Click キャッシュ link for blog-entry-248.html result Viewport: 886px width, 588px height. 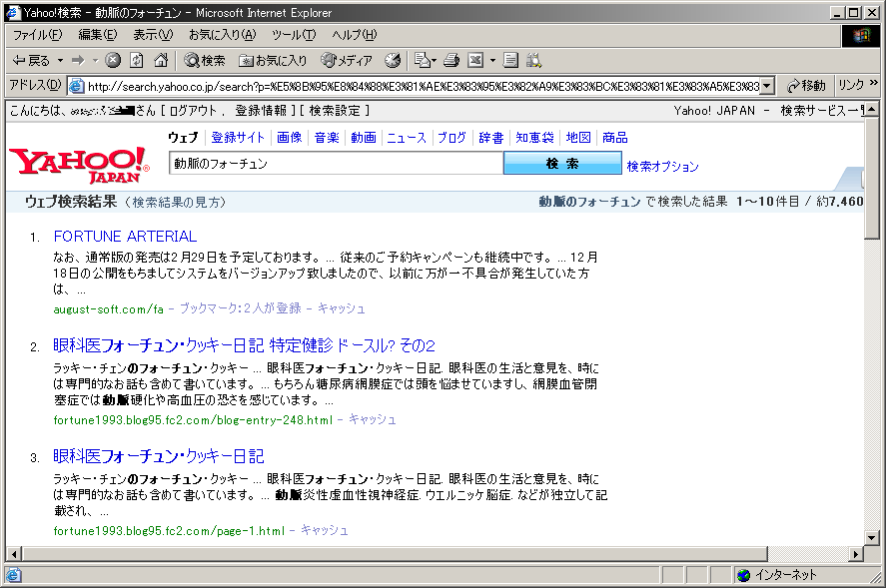coord(373,419)
